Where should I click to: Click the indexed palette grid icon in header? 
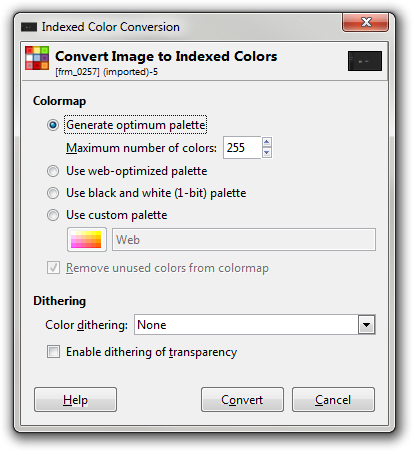point(37,58)
